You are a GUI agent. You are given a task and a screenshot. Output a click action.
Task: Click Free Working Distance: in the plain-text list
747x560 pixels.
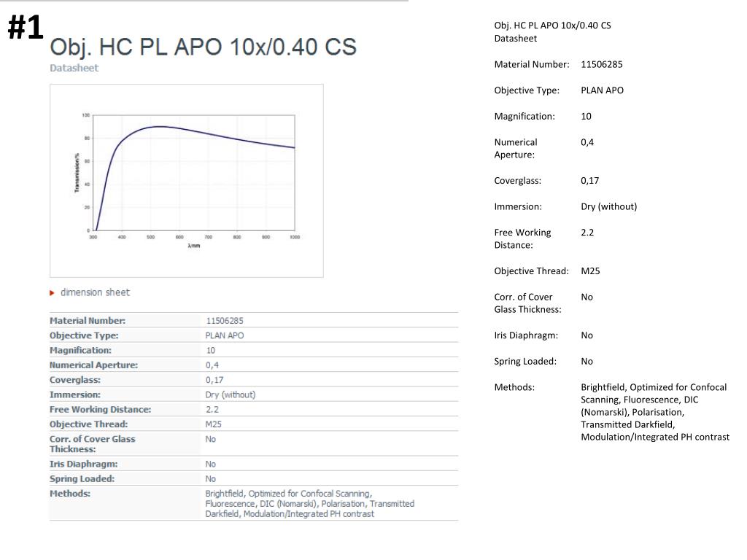coord(522,238)
